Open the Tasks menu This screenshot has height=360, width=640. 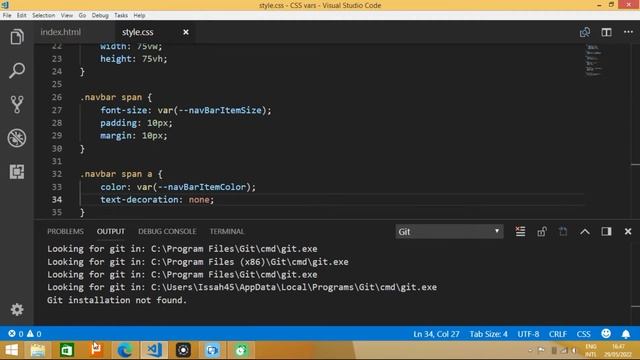click(x=121, y=15)
